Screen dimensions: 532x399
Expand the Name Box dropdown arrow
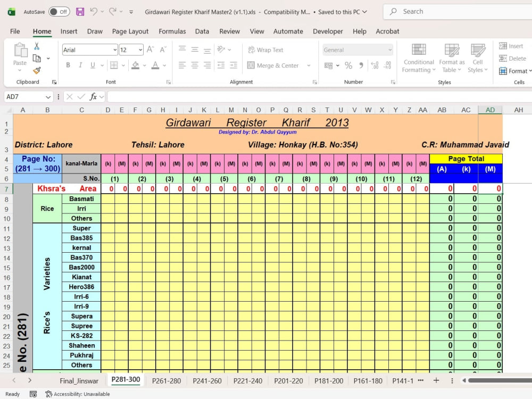[x=48, y=97]
